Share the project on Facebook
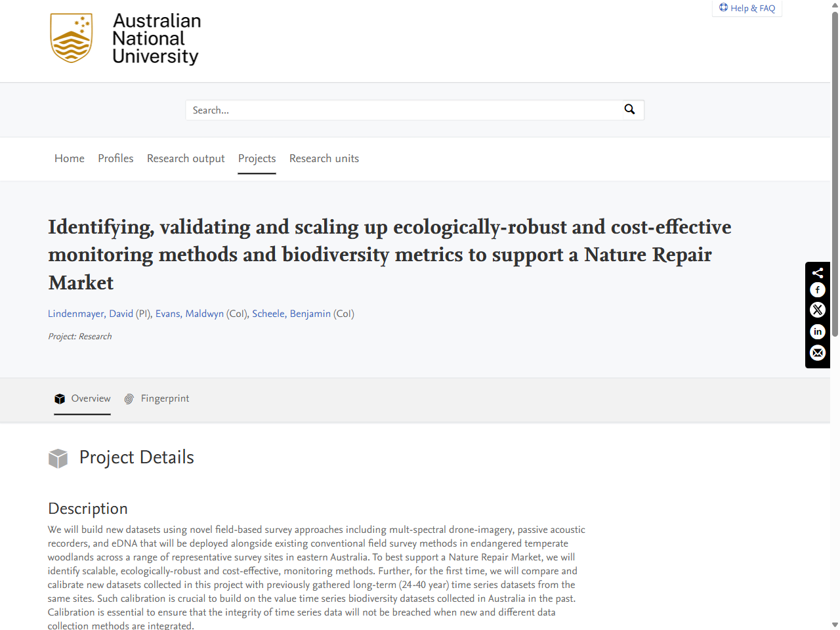Screen dimensions: 840x630 (x=818, y=290)
